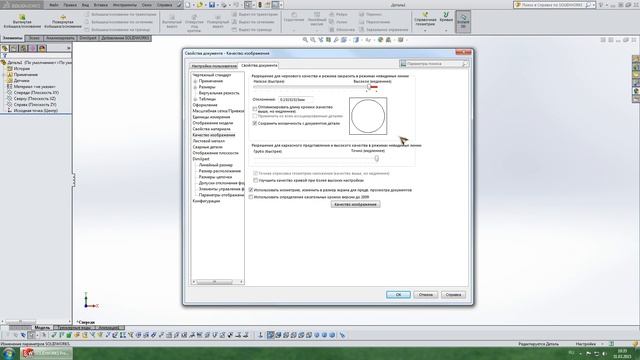
Task: Toggle Оптимизировать длину кромки checkbox
Action: [x=255, y=109]
